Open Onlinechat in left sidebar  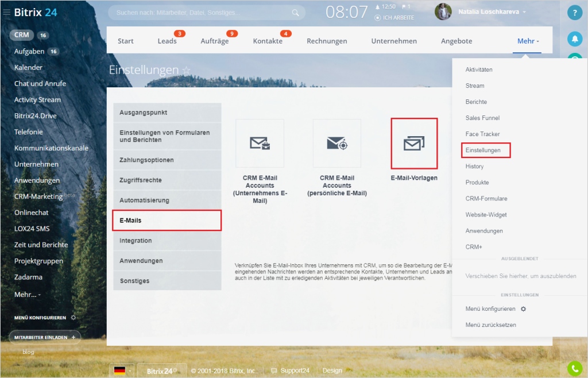click(31, 213)
